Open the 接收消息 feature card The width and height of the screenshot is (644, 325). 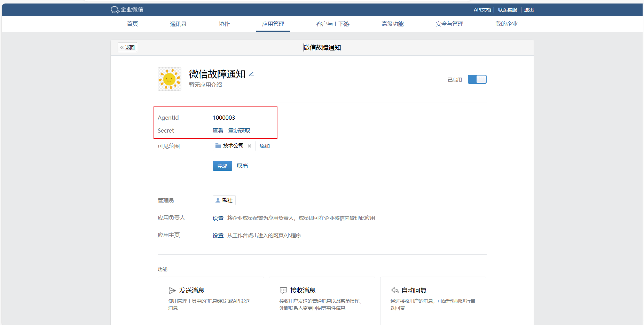[x=322, y=301]
